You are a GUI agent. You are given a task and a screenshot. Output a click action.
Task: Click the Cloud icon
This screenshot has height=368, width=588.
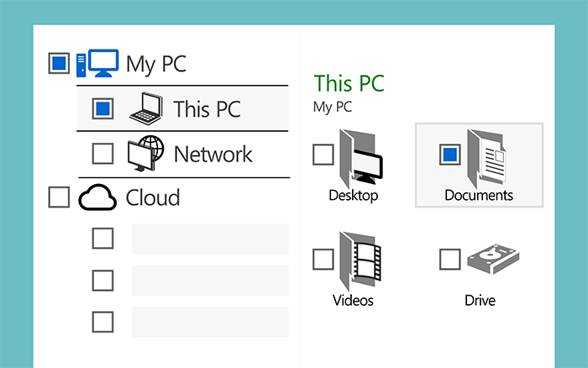(x=97, y=197)
